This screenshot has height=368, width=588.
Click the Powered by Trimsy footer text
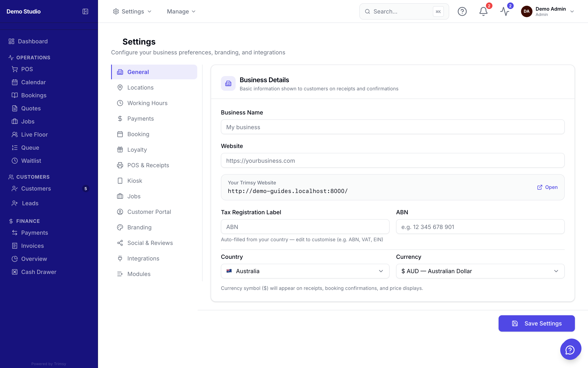[x=49, y=364]
